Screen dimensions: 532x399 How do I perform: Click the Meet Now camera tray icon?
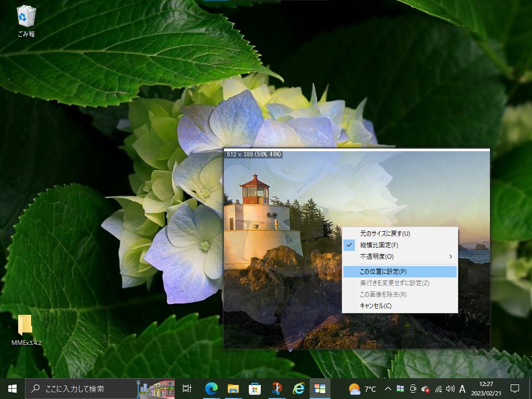coord(413,389)
